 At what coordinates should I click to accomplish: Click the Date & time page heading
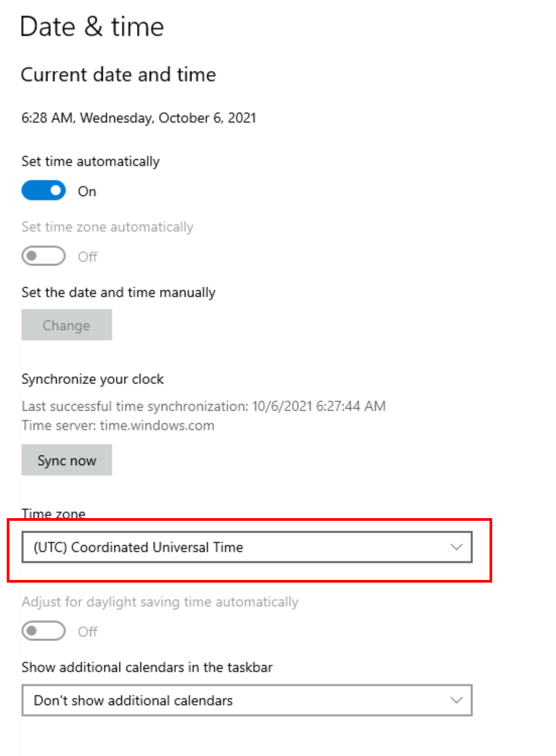click(92, 27)
